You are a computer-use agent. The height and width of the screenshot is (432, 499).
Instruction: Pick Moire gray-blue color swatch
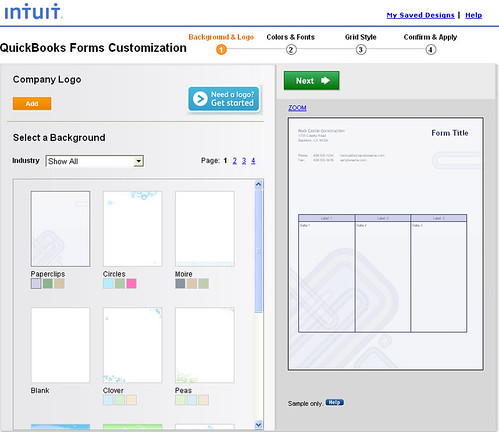pos(180,284)
